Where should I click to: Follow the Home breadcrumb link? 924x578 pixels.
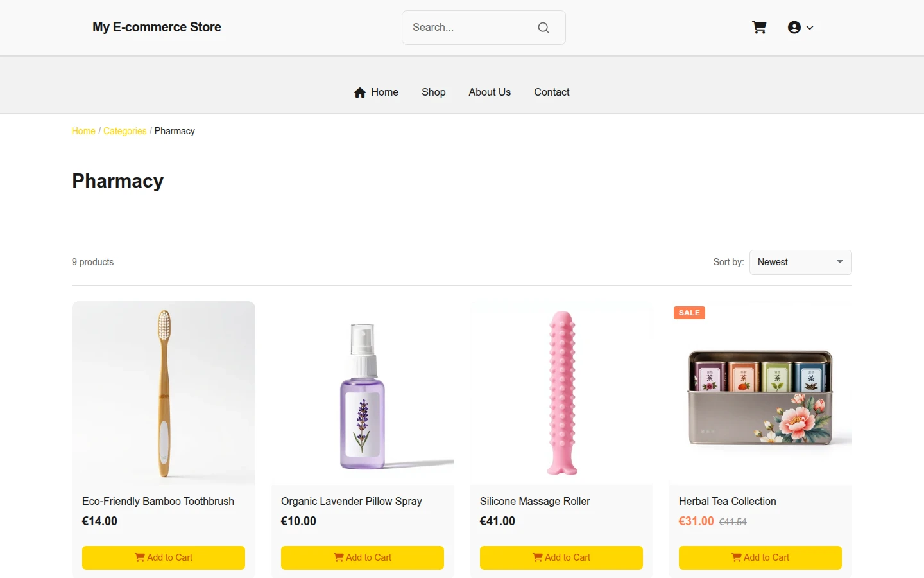tap(83, 131)
